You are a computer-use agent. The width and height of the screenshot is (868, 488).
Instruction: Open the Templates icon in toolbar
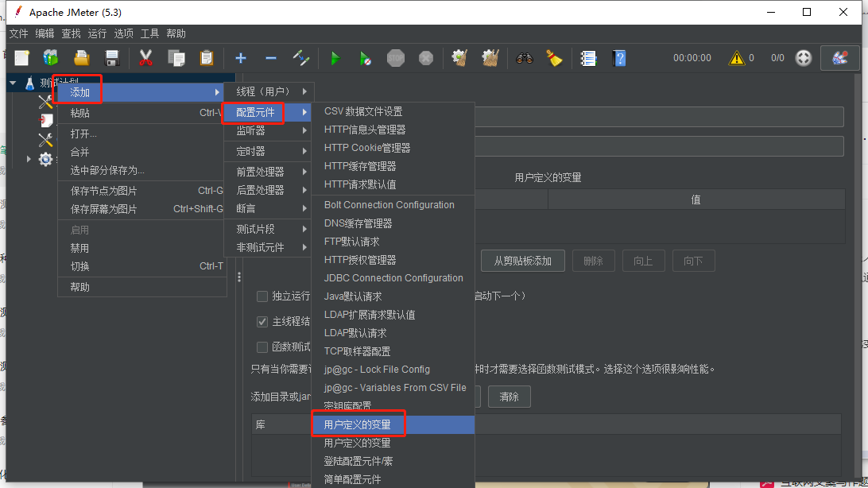(51, 57)
